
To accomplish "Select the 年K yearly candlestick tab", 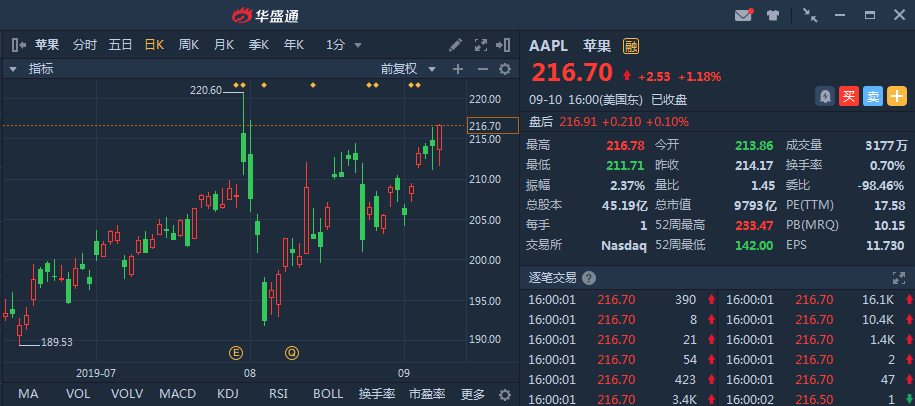I will click(294, 45).
